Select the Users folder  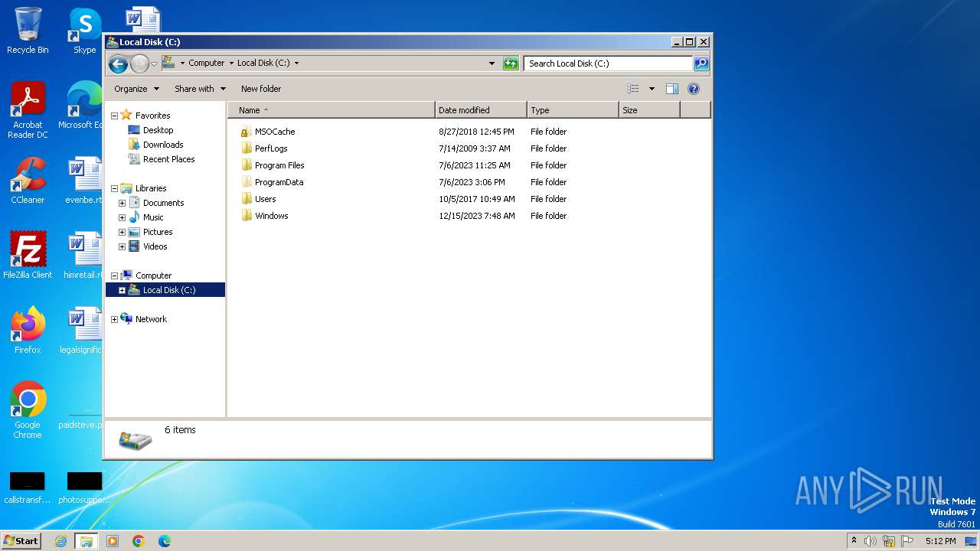265,199
